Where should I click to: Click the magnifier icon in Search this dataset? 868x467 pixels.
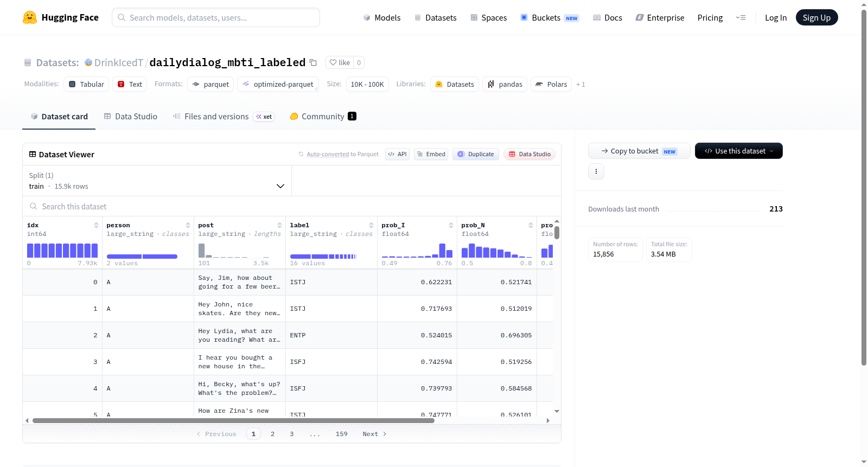click(x=34, y=206)
